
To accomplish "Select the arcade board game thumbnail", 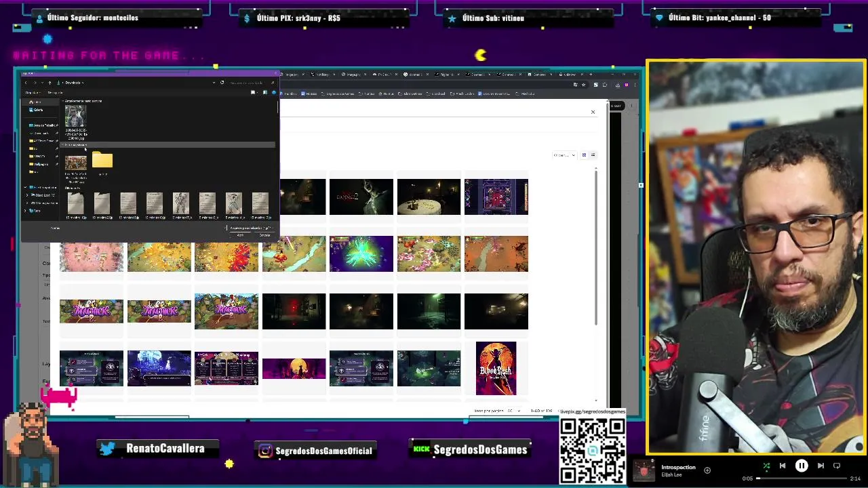I will tap(496, 197).
